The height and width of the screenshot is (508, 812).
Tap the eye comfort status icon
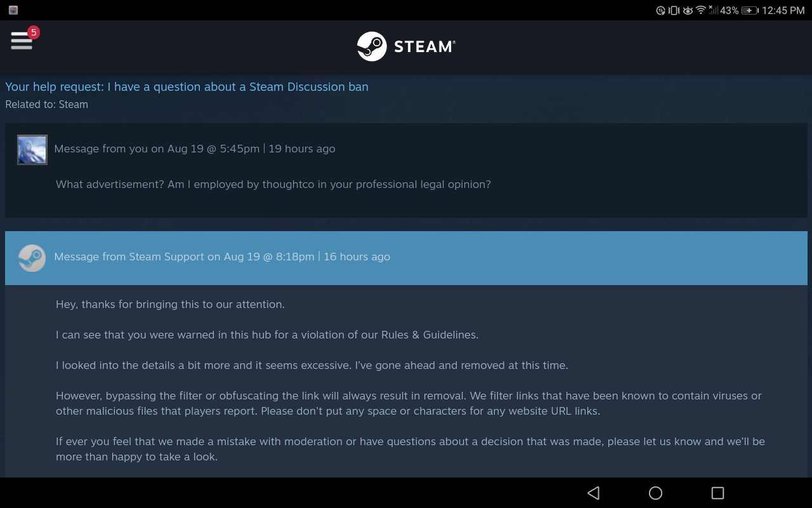coord(688,10)
